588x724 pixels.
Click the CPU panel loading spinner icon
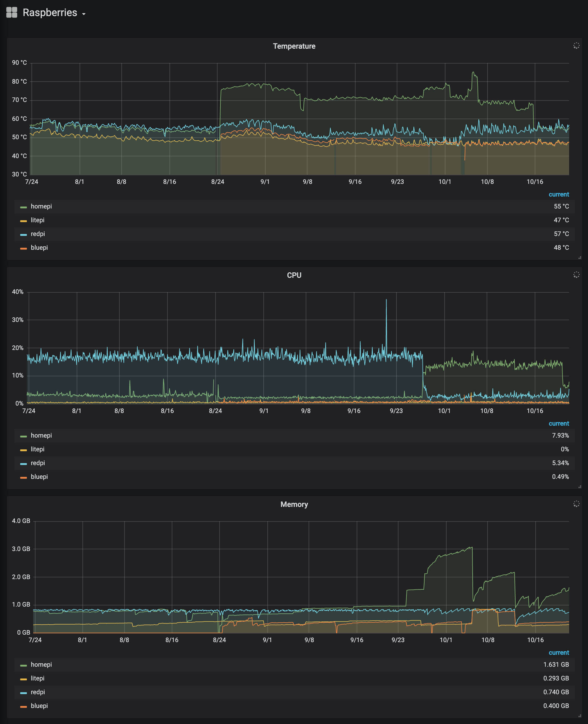[x=576, y=275]
